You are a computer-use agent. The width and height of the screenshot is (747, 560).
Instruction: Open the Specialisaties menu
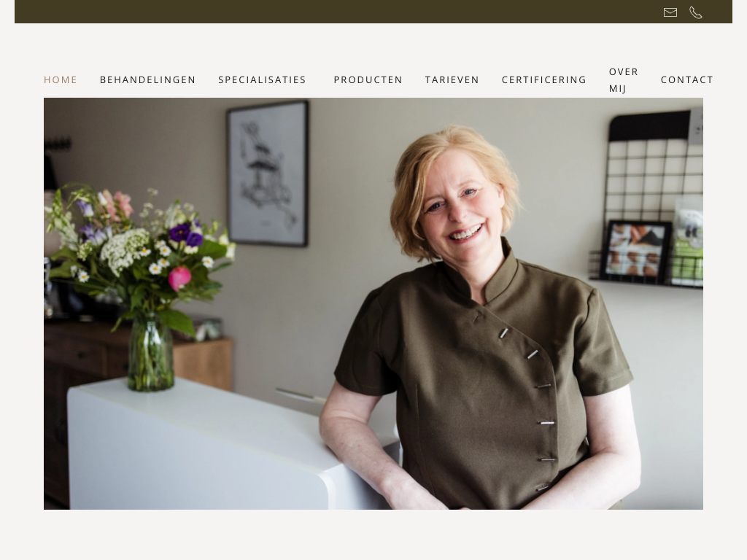click(262, 79)
